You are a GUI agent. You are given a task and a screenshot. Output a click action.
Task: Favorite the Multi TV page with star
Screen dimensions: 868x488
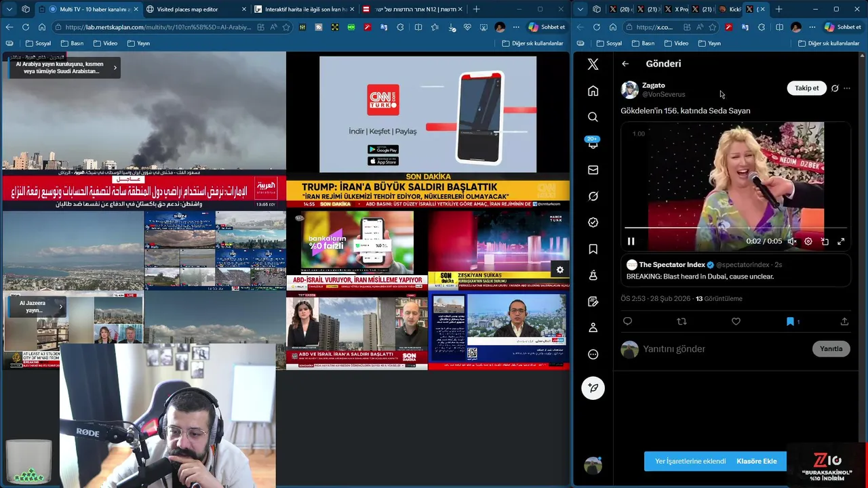click(286, 27)
